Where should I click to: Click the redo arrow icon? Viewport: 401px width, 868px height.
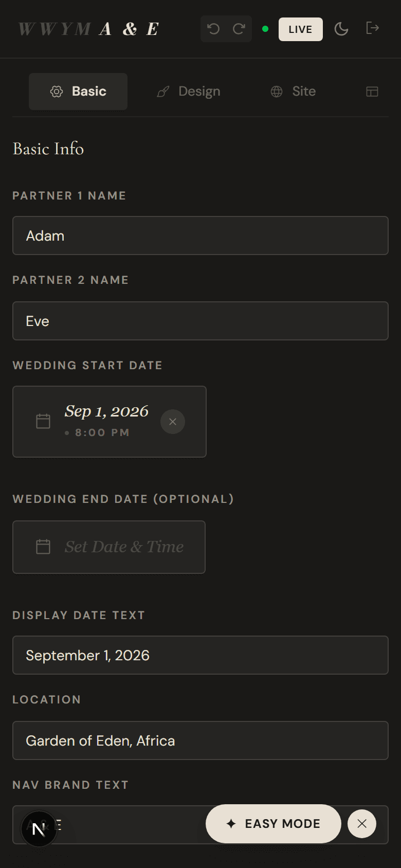pyautogui.click(x=239, y=29)
